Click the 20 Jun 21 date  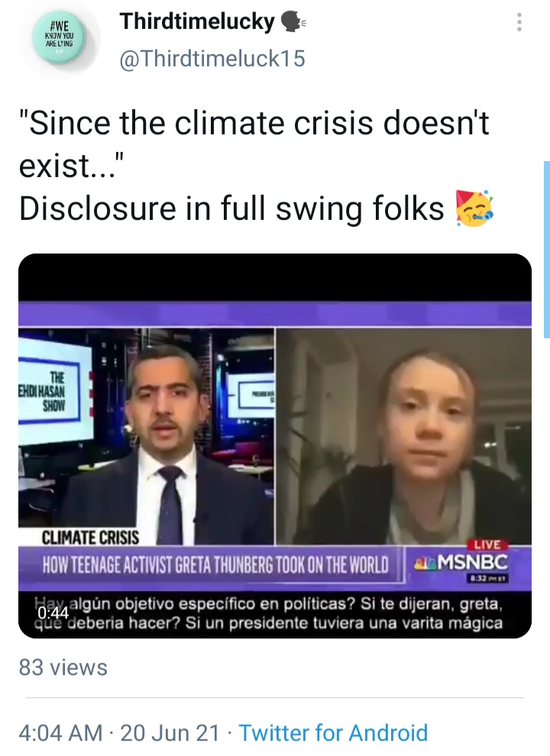point(170,733)
